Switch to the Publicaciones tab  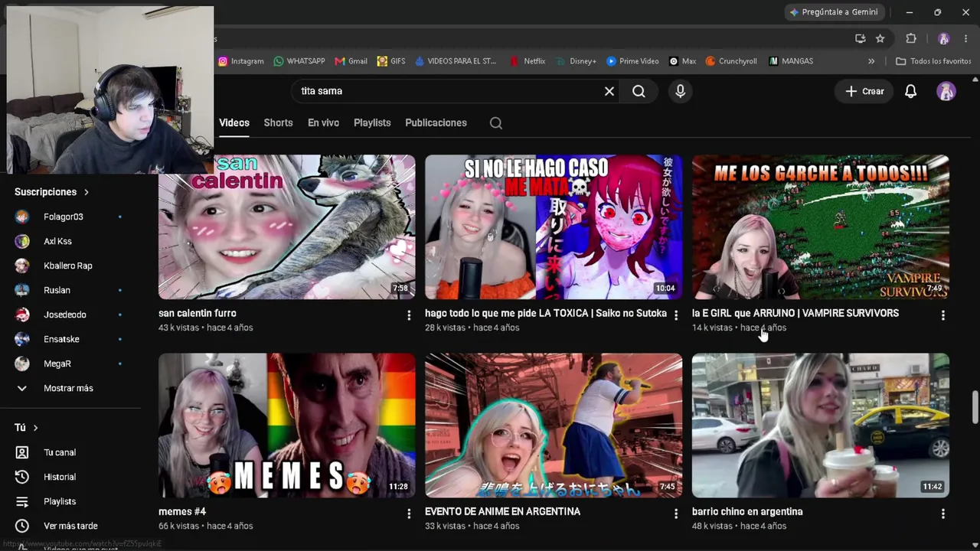[436, 122]
